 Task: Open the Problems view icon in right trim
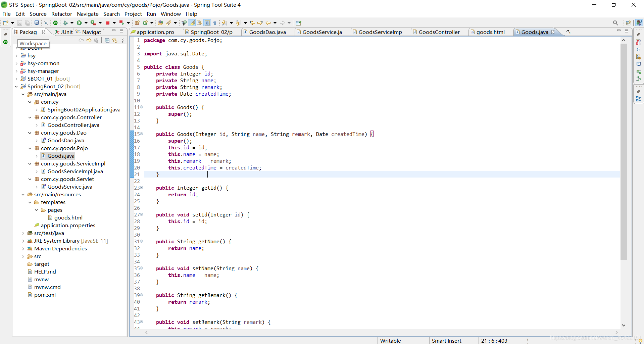click(x=638, y=42)
